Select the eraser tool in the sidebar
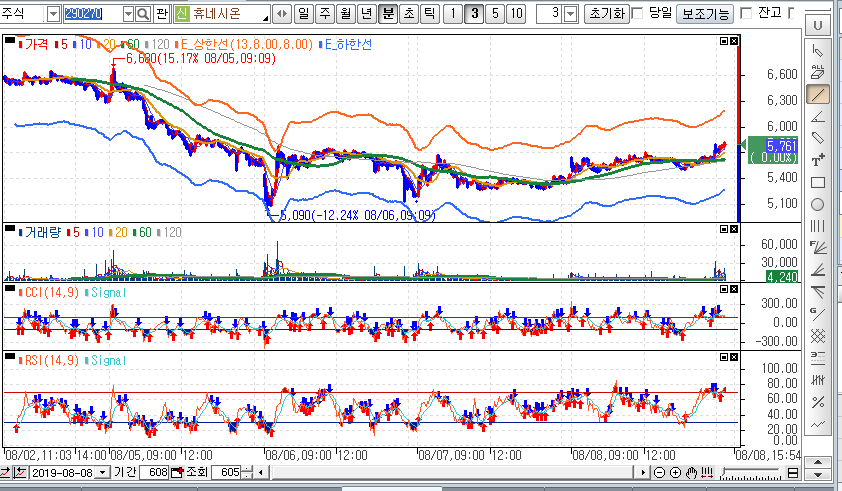 click(x=817, y=138)
